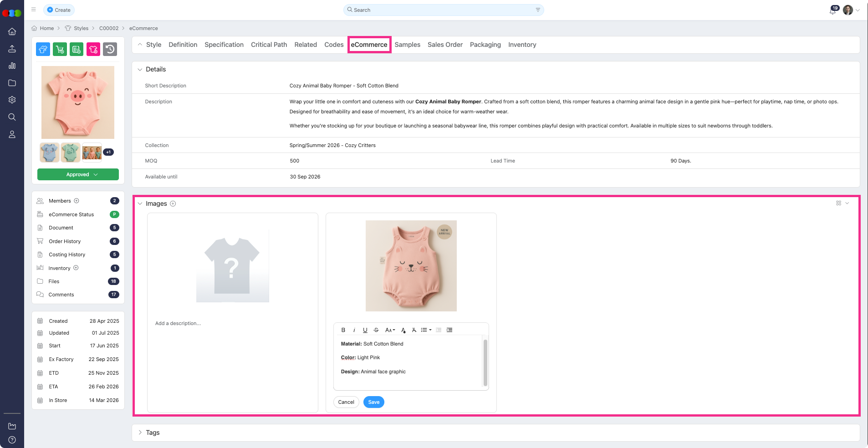The width and height of the screenshot is (868, 448).
Task: Click the green add-to-cart icon
Action: pyautogui.click(x=60, y=49)
